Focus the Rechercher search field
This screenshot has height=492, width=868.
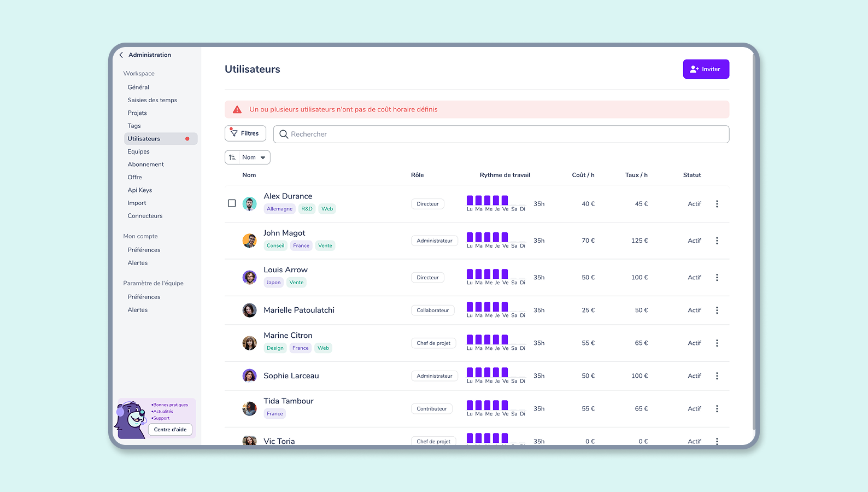(x=501, y=134)
